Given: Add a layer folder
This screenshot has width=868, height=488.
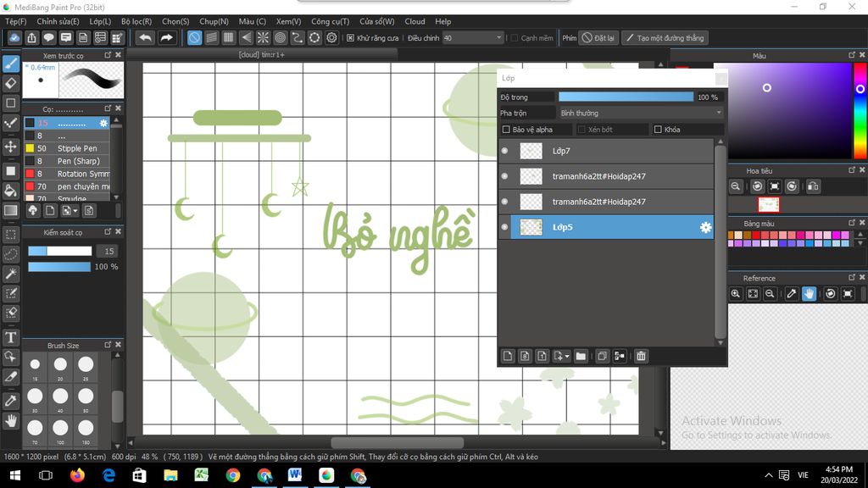Looking at the screenshot, I should [x=580, y=356].
